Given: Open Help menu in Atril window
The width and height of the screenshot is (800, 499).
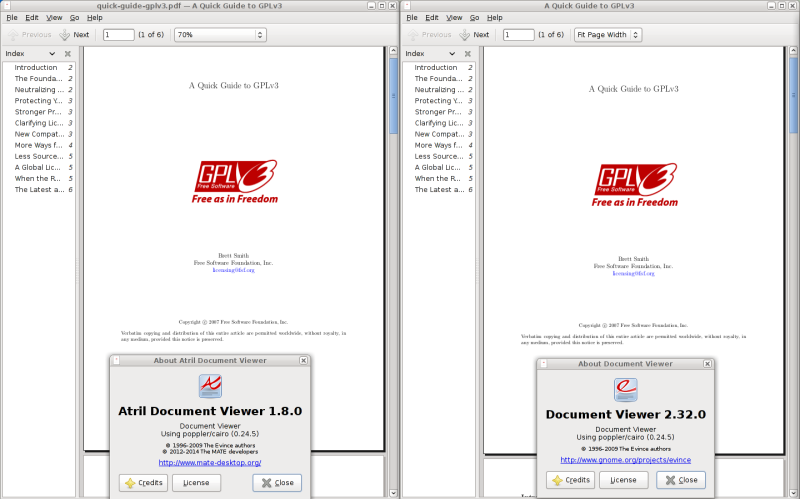Looking at the screenshot, I should tap(94, 17).
